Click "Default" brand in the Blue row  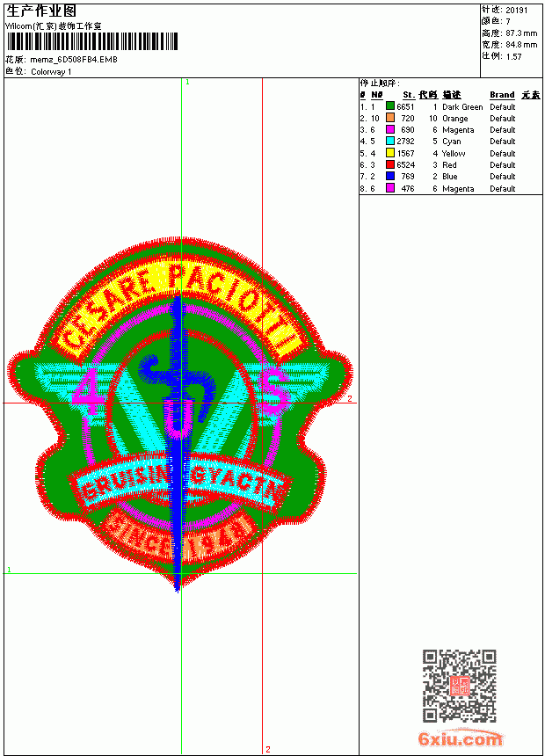502,177
